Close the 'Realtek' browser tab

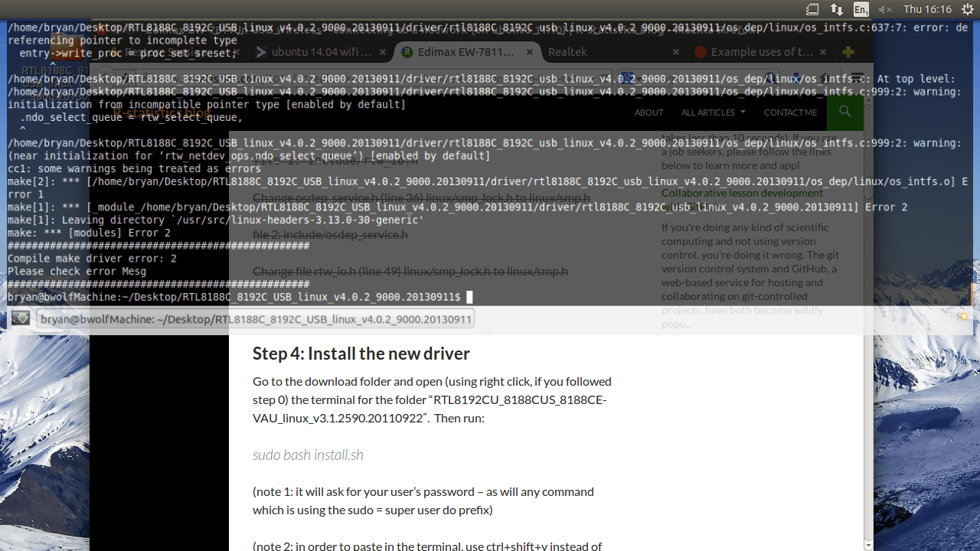[x=675, y=52]
